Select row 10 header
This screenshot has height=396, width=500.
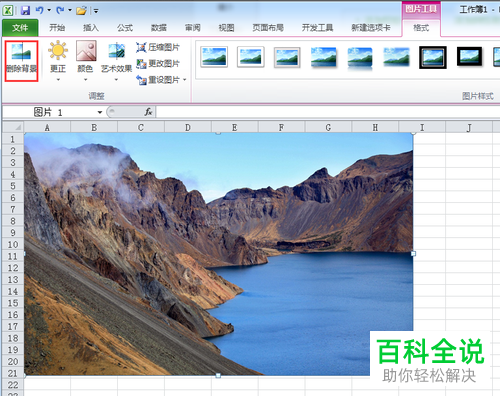[13, 244]
